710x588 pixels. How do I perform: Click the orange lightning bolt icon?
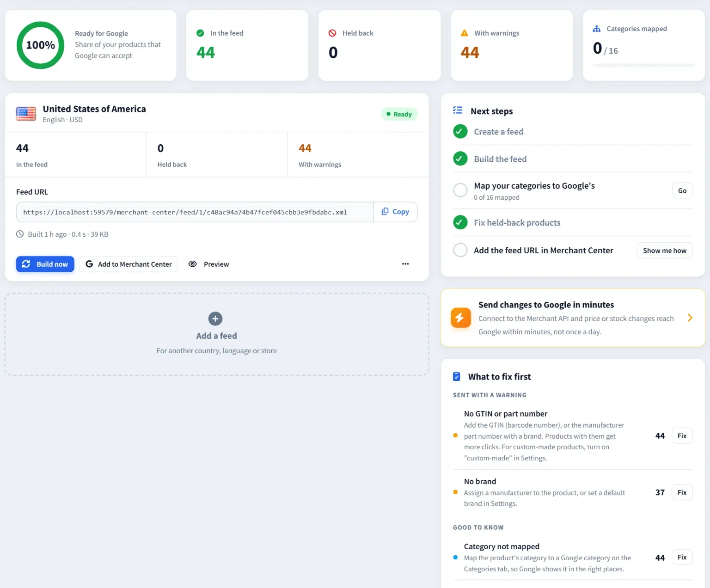(x=461, y=318)
